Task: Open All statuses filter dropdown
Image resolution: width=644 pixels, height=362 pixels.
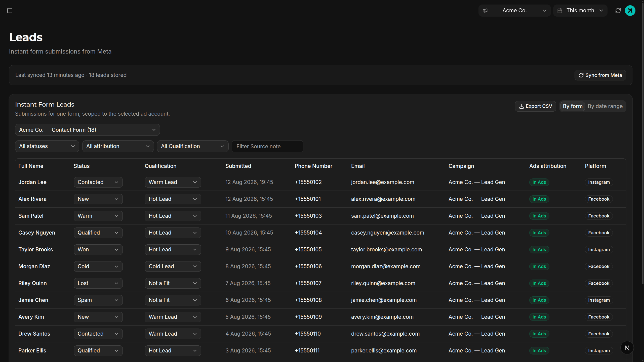Action: point(47,146)
